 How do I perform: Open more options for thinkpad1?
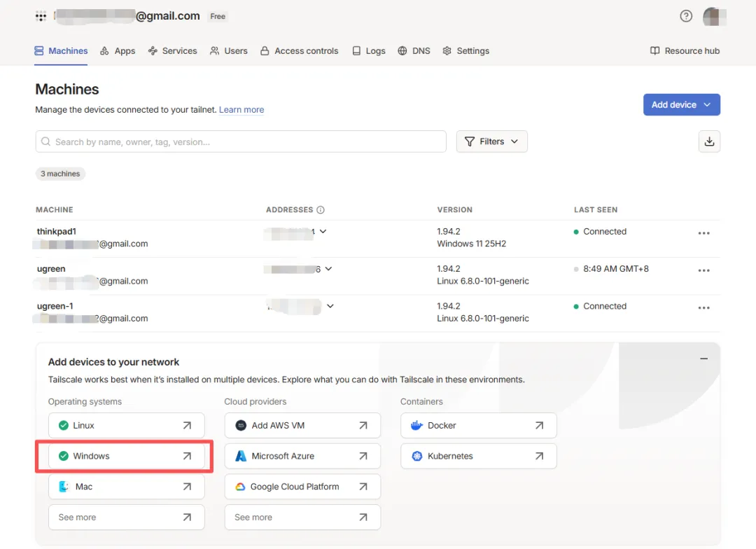click(703, 233)
